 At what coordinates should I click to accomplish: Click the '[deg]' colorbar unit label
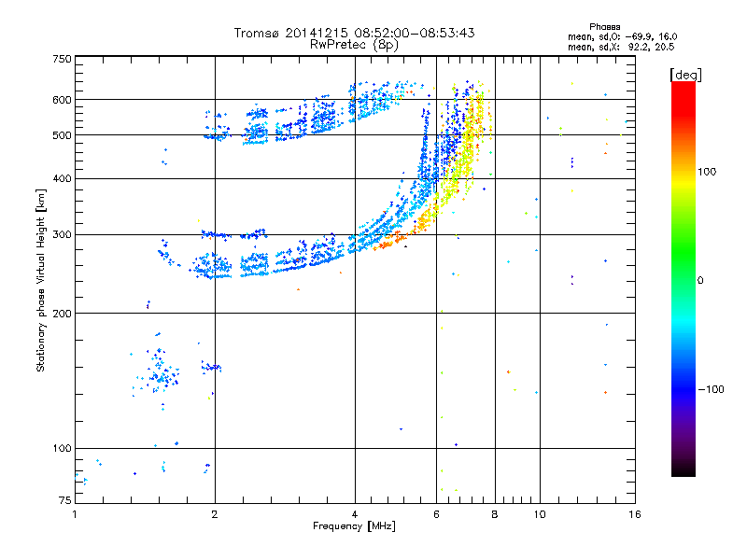click(685, 75)
